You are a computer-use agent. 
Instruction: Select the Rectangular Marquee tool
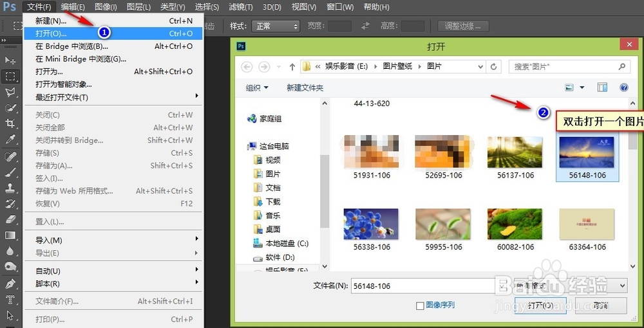(x=10, y=77)
